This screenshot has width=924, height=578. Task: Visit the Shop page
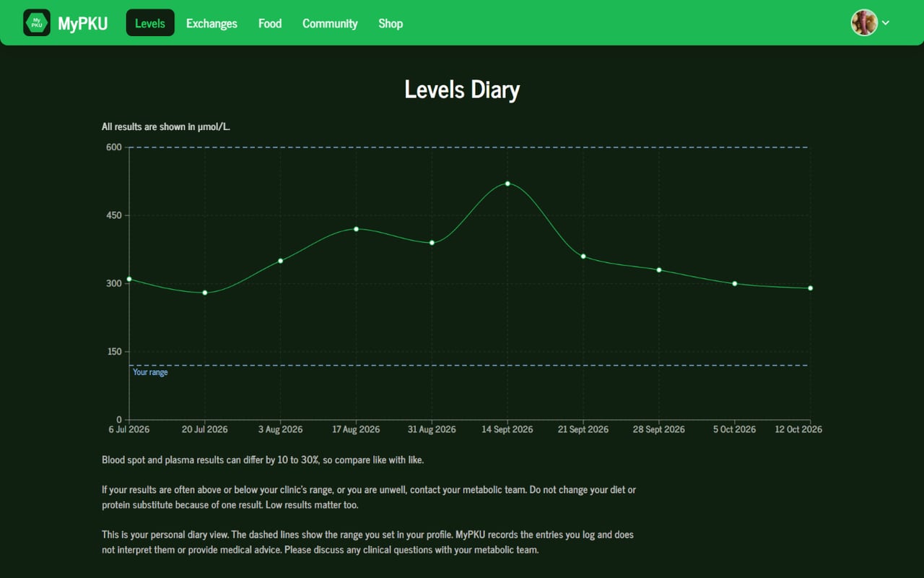(x=391, y=23)
